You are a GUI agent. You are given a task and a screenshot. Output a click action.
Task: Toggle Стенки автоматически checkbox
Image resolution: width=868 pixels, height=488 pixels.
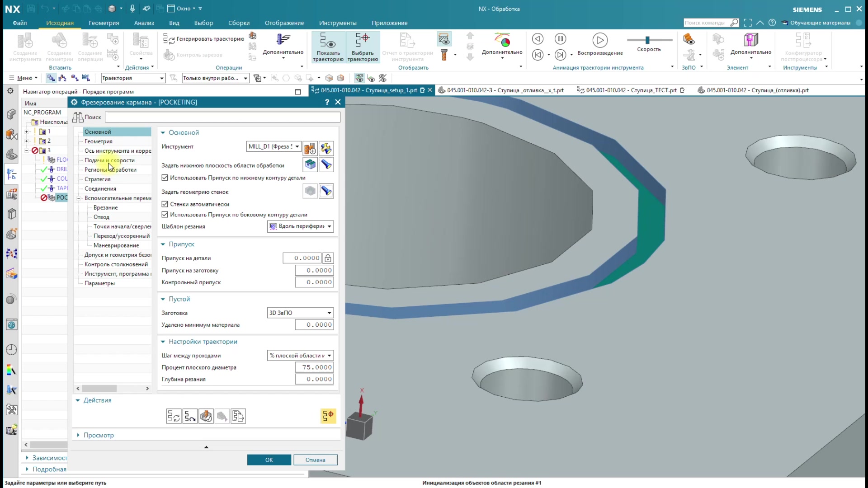coord(165,204)
